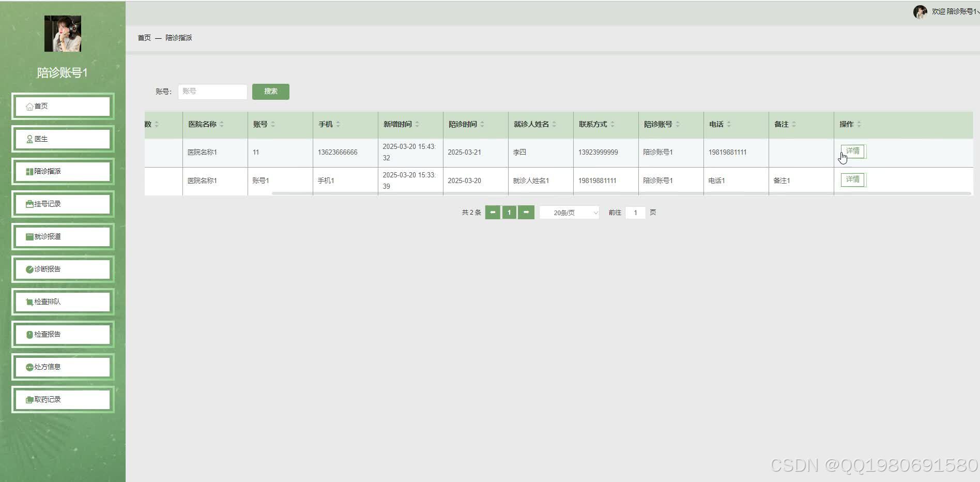
Task: Open the 挂号记录 sidebar menu item
Action: click(63, 204)
